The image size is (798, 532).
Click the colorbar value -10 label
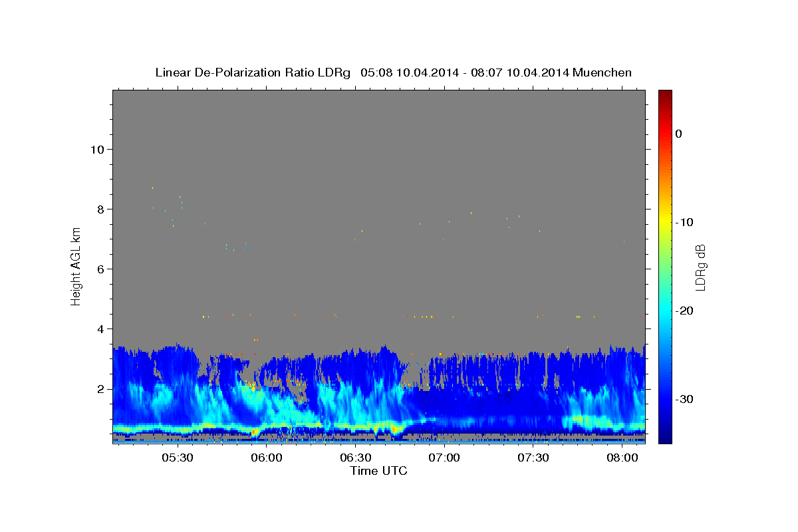coord(684,222)
